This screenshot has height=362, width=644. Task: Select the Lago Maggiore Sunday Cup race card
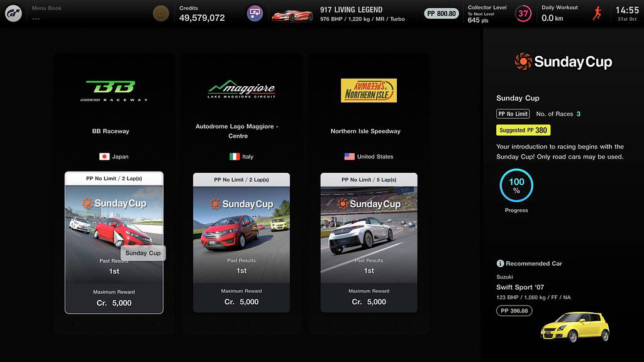pyautogui.click(x=241, y=242)
